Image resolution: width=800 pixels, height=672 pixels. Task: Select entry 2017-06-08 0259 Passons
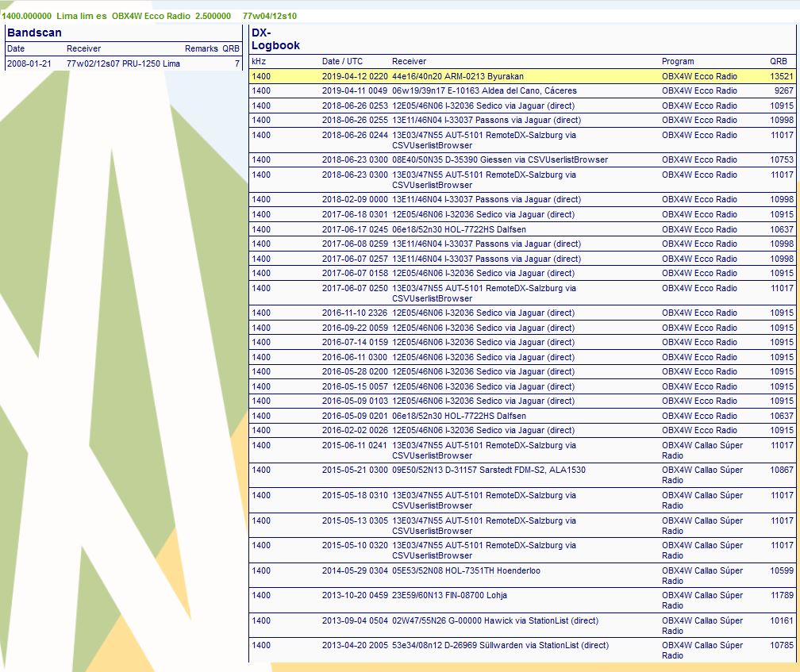[x=522, y=244]
